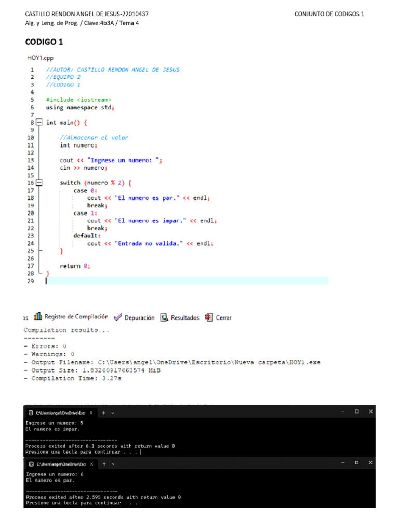Click the cout 'El numero es impar.' code line

(x=152, y=221)
